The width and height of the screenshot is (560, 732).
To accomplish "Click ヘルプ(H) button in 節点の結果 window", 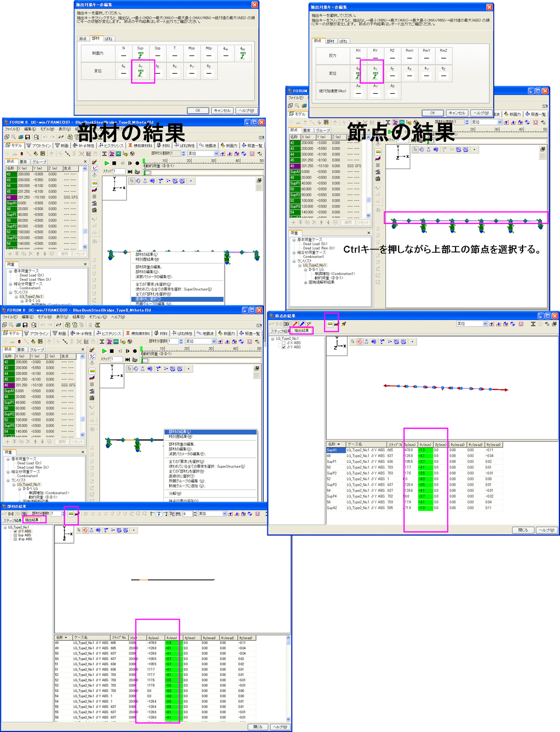I will coord(546,530).
